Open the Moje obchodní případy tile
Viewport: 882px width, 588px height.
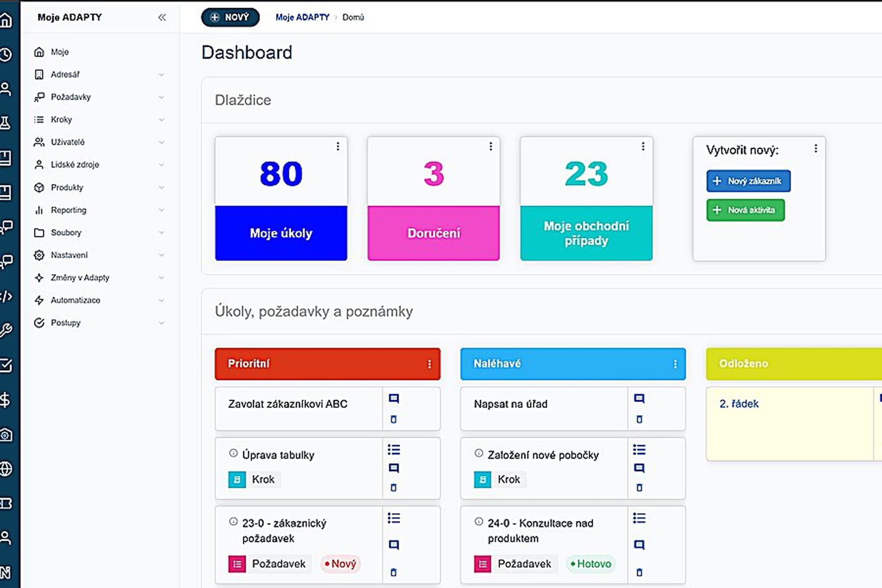coord(586,199)
